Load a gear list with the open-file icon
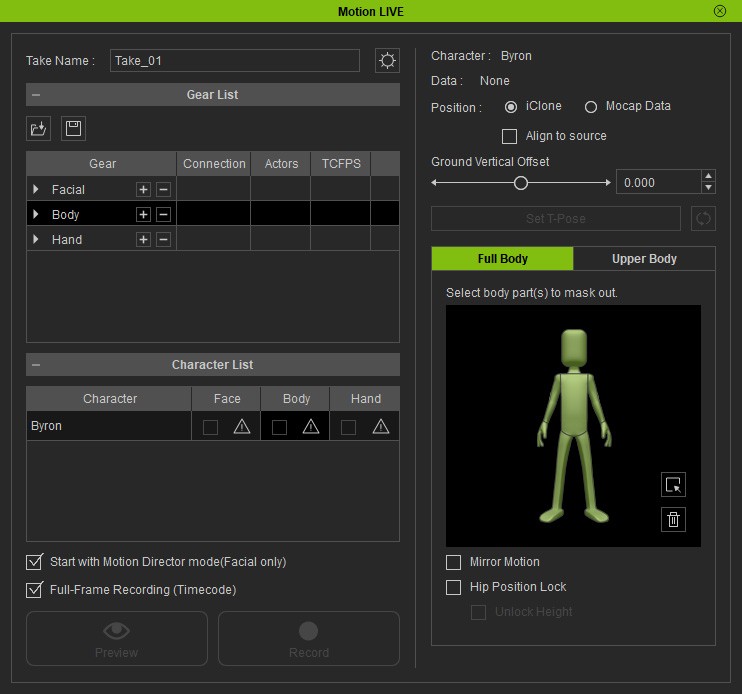 38,129
